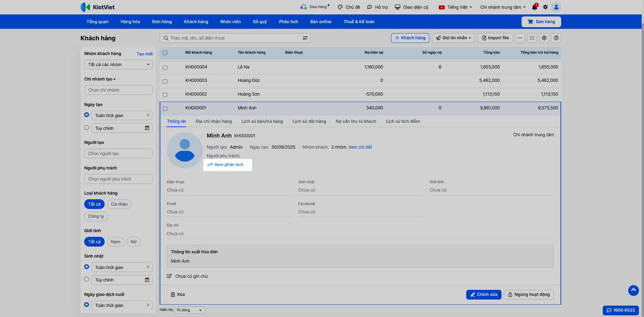Open the Gửi tin nhắn dropdown
Viewport: 644px width, 317px height.
[x=453, y=38]
